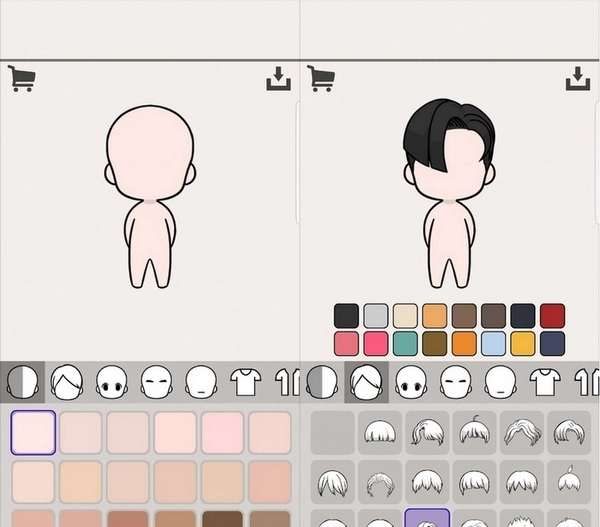Open the eyebrows tab on the hairstyle screen
600x527 pixels.
pyautogui.click(x=456, y=382)
